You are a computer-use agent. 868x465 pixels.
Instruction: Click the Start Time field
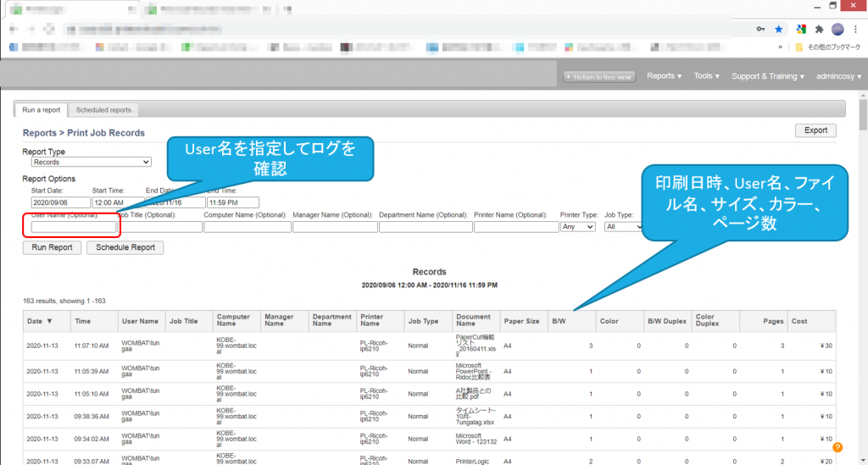click(x=118, y=202)
